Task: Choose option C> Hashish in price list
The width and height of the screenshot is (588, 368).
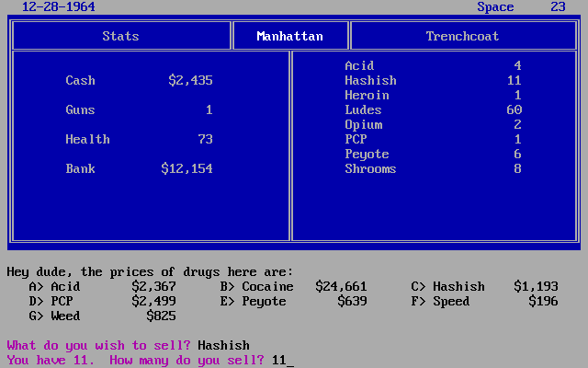Action: (447, 286)
